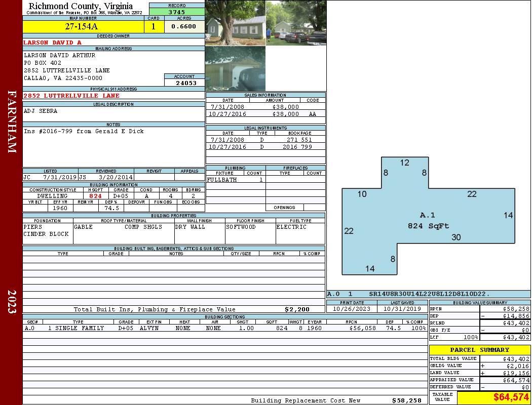Open the driveway photo thumbnail
532x405 pixels.
tap(295, 23)
